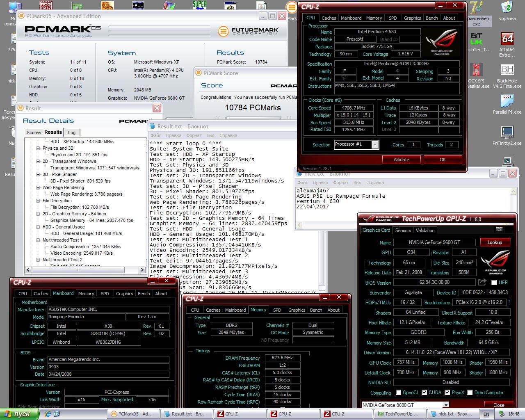Switch to TechPowerUp taskbar button
Viewport: 525px width, 420px height.
400,414
